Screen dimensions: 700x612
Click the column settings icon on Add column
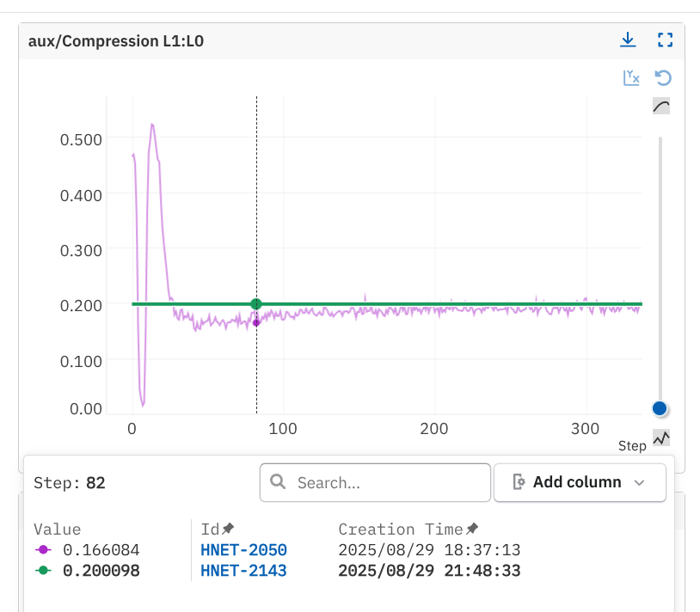click(519, 481)
